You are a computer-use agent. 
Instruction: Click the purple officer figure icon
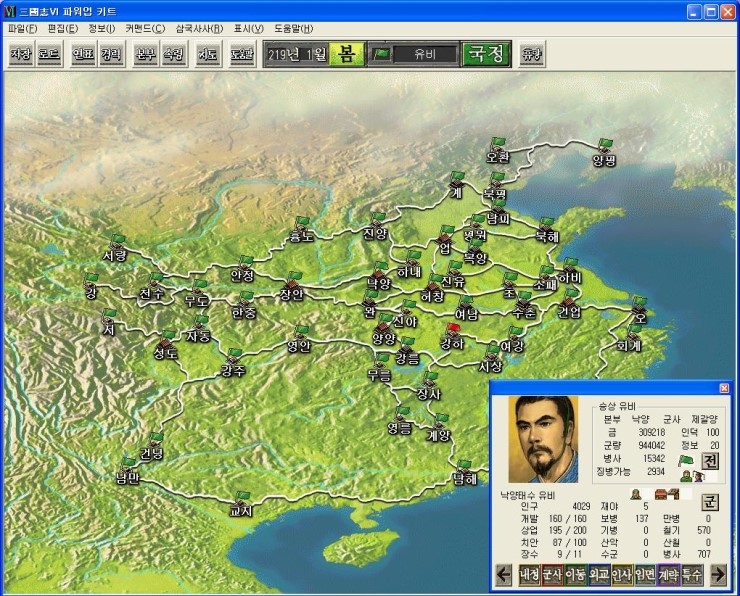[x=698, y=476]
